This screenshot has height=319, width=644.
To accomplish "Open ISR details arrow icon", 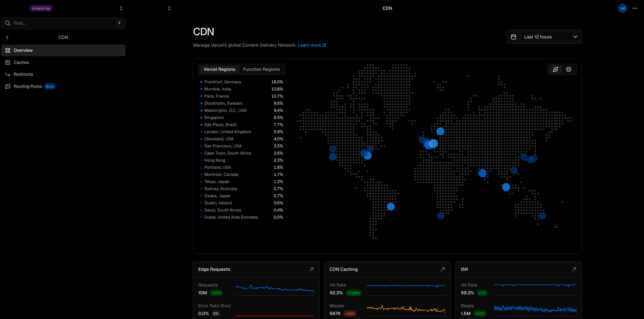I will coord(574,269).
